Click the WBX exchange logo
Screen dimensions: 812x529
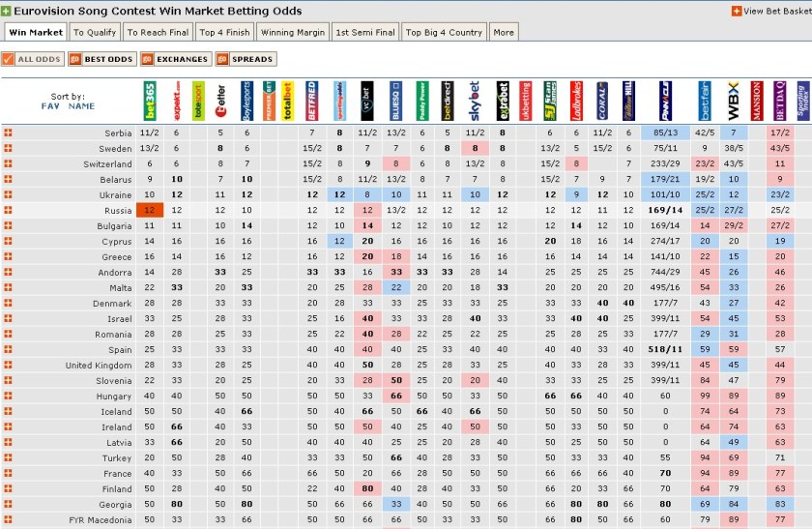pos(734,101)
